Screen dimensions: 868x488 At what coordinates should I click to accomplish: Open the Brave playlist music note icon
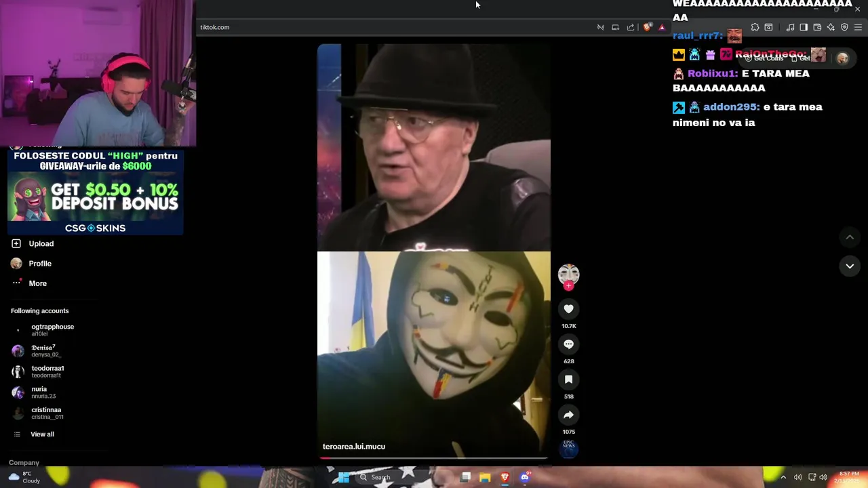tap(790, 27)
